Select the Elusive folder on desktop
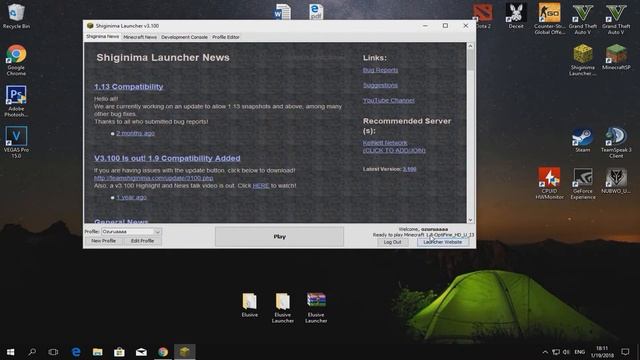The width and height of the screenshot is (640, 360). tap(249, 305)
